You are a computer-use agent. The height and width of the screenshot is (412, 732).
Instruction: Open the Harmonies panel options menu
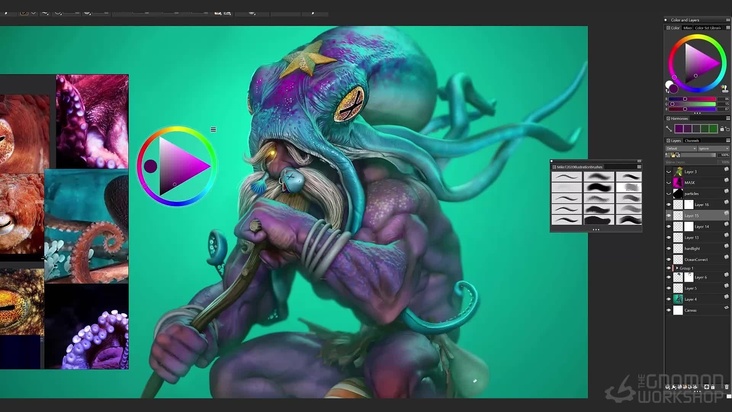727,119
